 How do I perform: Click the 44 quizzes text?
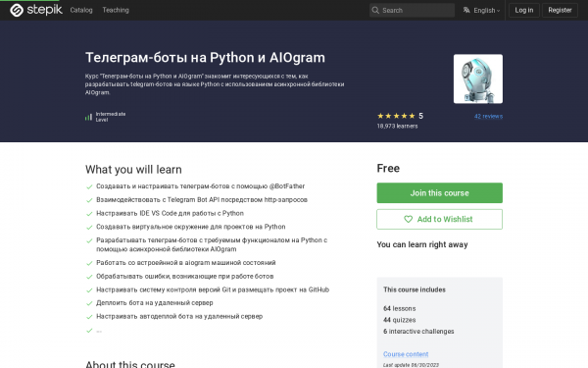click(x=400, y=320)
